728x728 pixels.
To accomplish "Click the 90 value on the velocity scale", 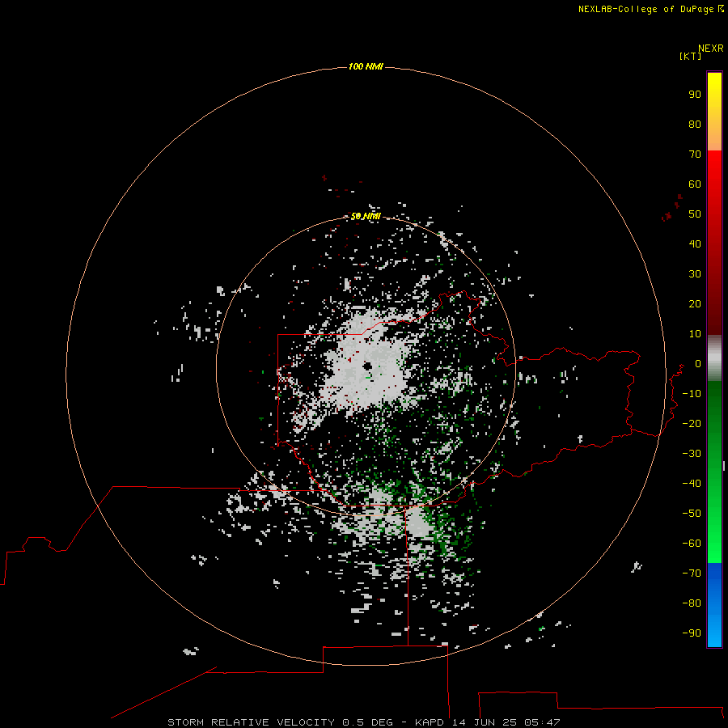I will tap(695, 95).
